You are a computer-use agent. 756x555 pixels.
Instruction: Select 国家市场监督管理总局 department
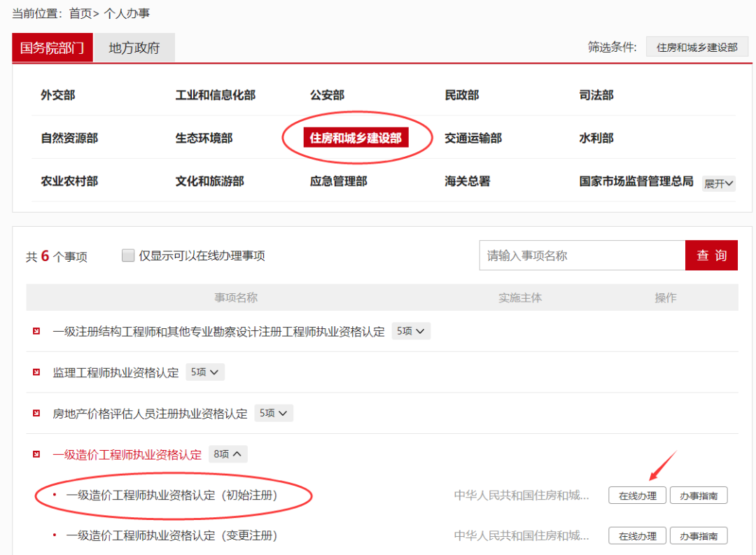click(x=636, y=181)
